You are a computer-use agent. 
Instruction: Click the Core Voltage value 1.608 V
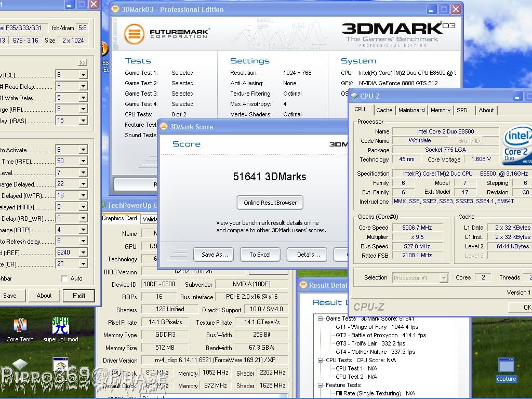481,159
